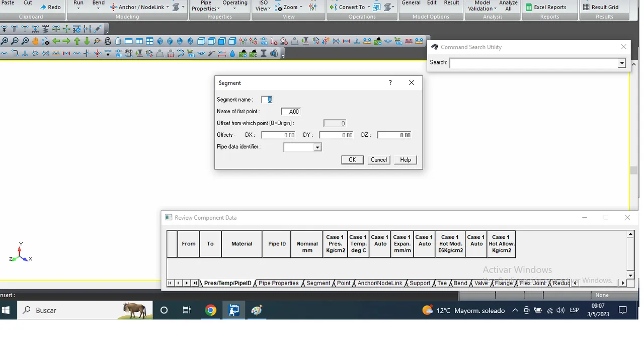Click the Cancel button

coord(379,160)
